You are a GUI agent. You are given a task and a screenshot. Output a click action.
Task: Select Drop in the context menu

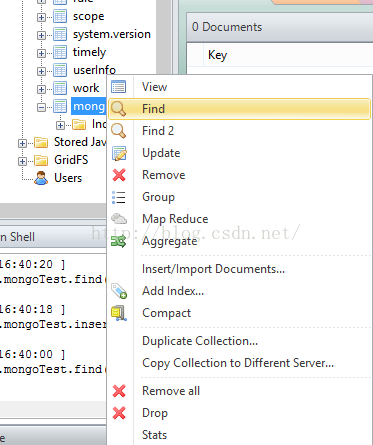point(240,413)
